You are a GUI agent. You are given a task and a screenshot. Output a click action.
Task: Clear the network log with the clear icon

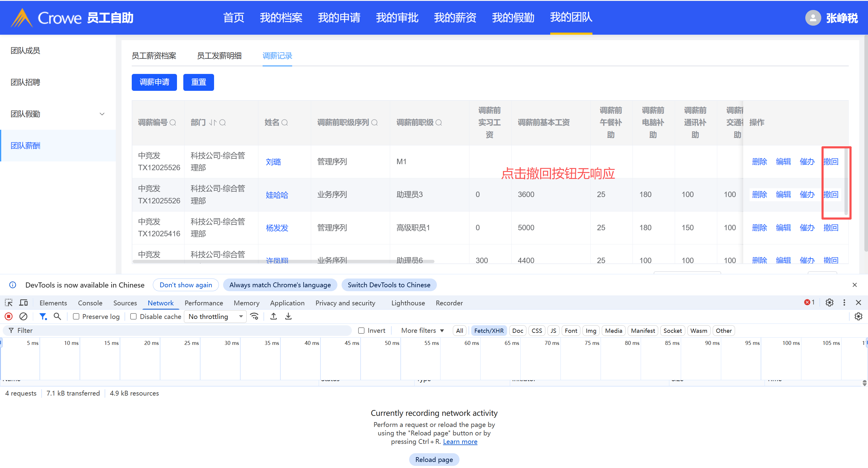coord(23,316)
